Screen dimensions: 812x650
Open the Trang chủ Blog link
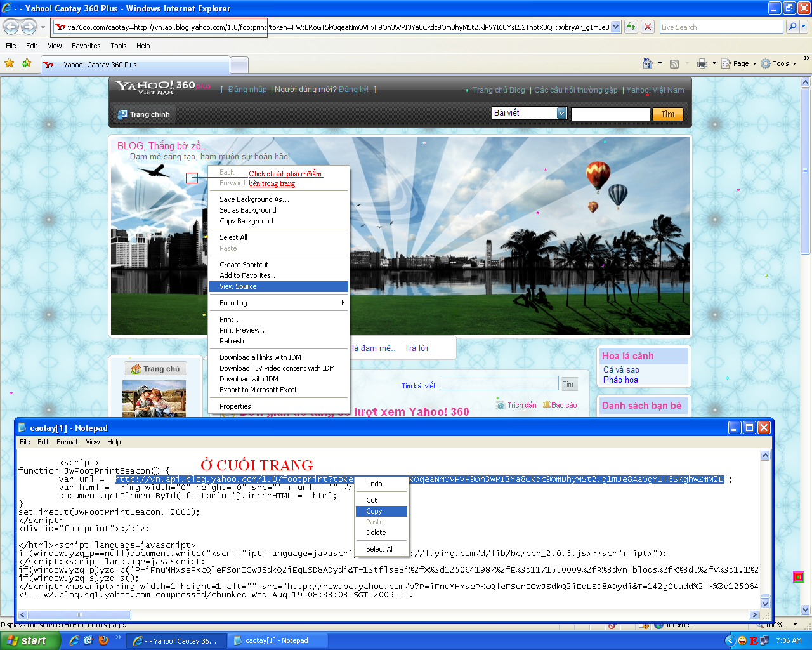click(499, 90)
